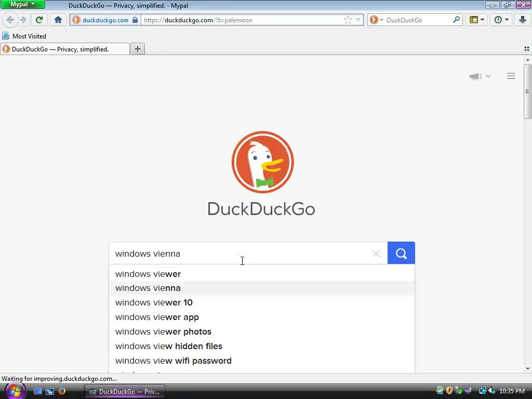Expand the chevron next to the megaphone
This screenshot has height=399, width=532.
(488, 76)
